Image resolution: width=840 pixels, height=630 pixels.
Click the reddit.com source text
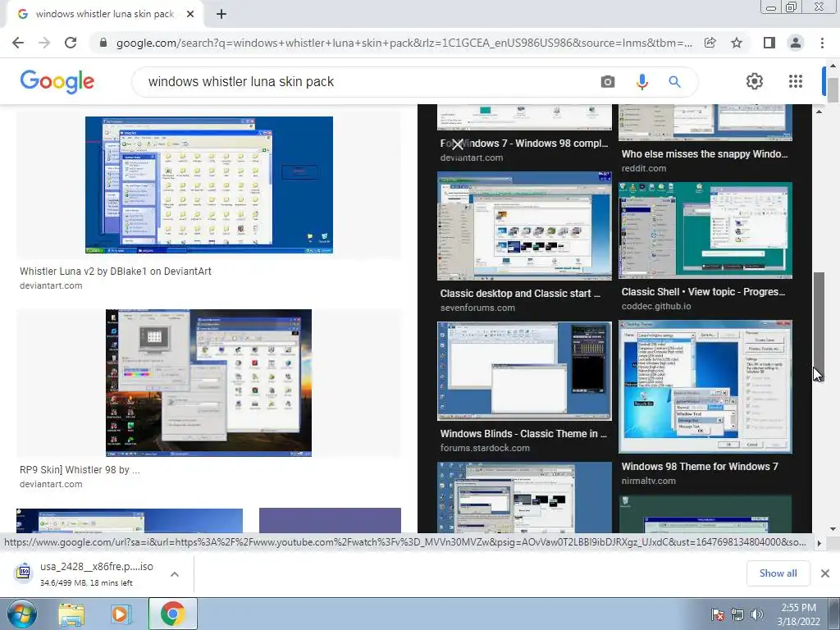tap(644, 168)
